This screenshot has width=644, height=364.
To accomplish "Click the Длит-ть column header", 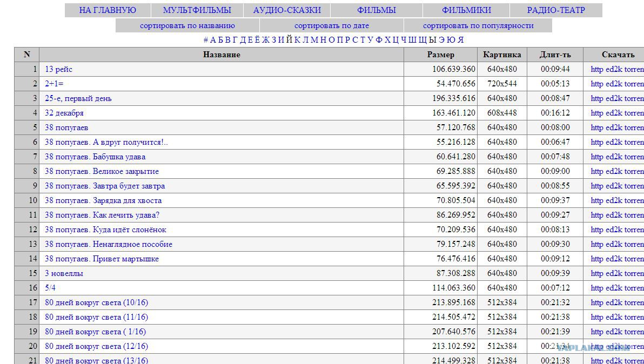I will coord(555,55).
